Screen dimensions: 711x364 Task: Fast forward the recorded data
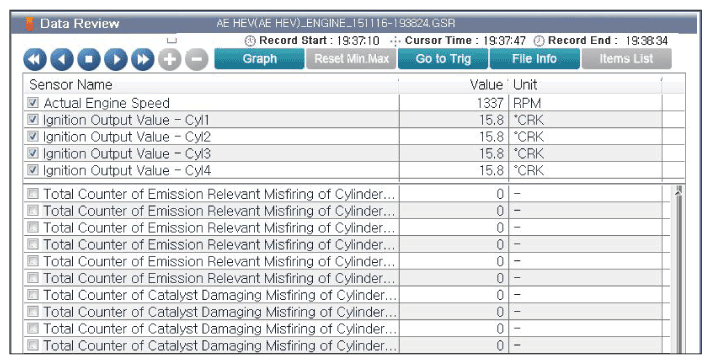142,59
